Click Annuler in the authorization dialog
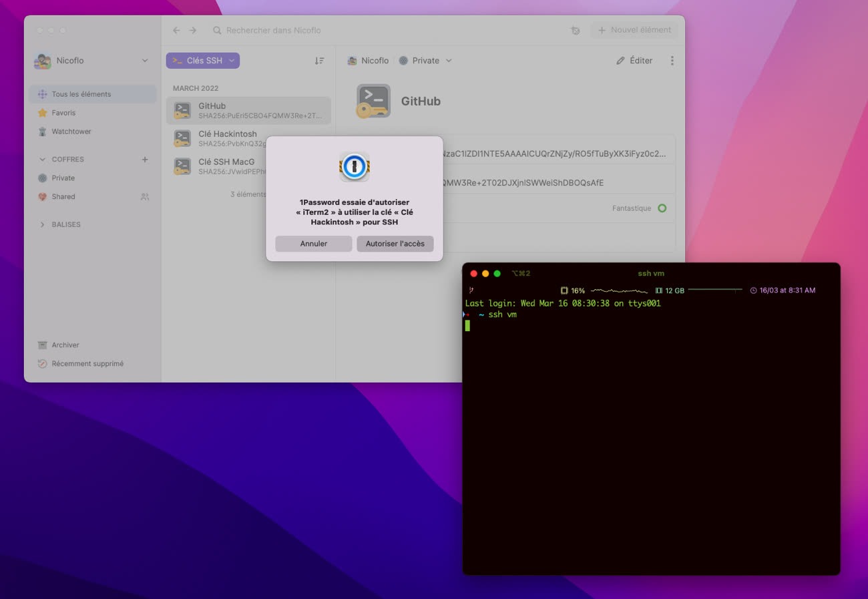868x599 pixels. (313, 244)
